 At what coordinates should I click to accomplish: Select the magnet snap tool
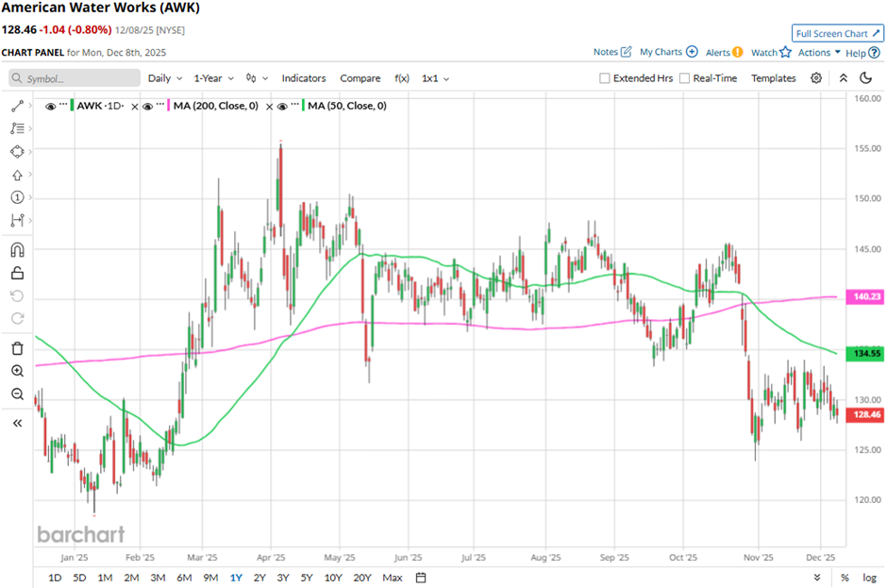coord(17,250)
